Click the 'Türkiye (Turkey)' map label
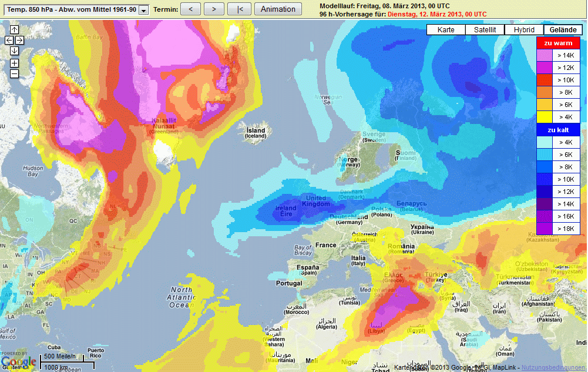Screen dimensions: 588x372 coord(436,277)
